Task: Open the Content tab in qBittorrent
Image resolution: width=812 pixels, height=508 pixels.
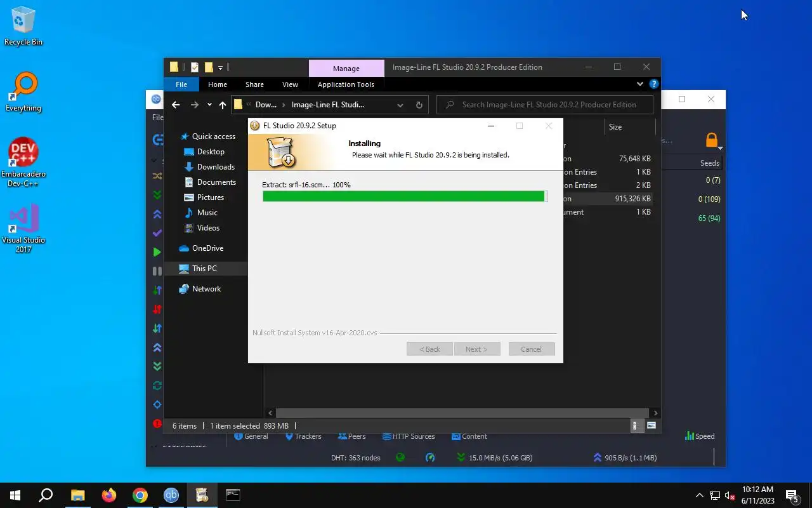Action: 469,436
